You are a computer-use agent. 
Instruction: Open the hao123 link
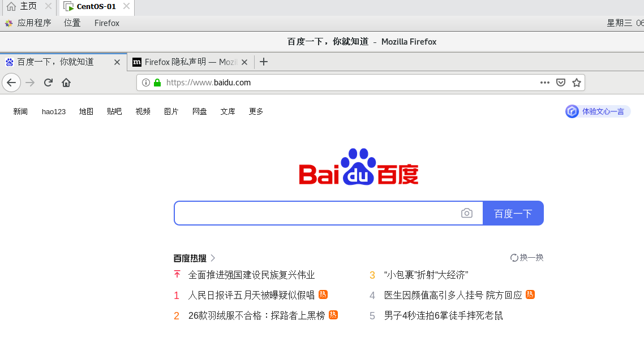tap(54, 111)
